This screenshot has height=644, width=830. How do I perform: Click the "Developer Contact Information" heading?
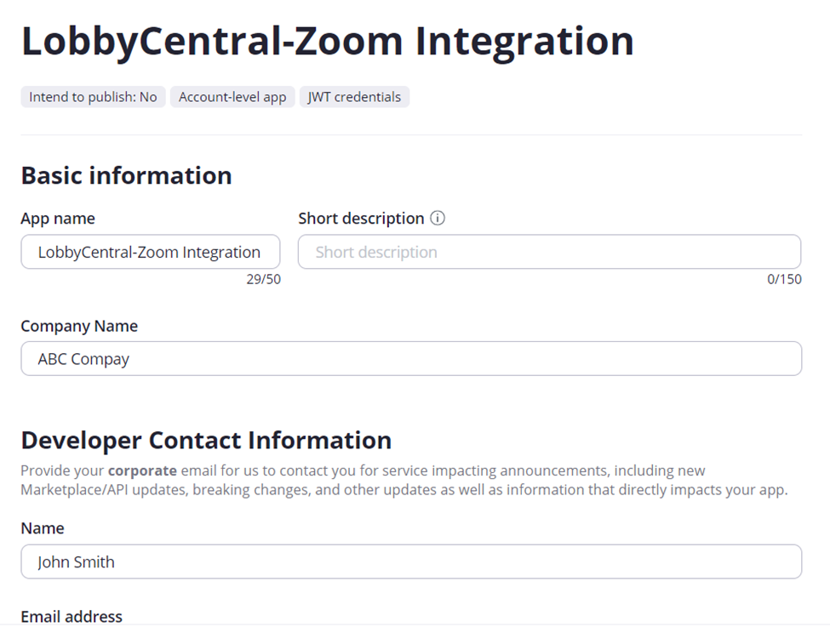click(206, 441)
